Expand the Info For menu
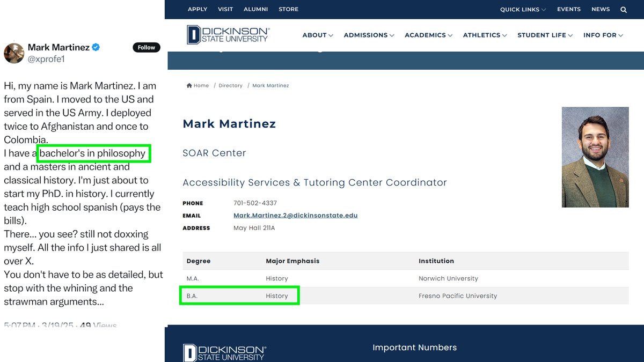644x362 pixels. click(x=603, y=35)
